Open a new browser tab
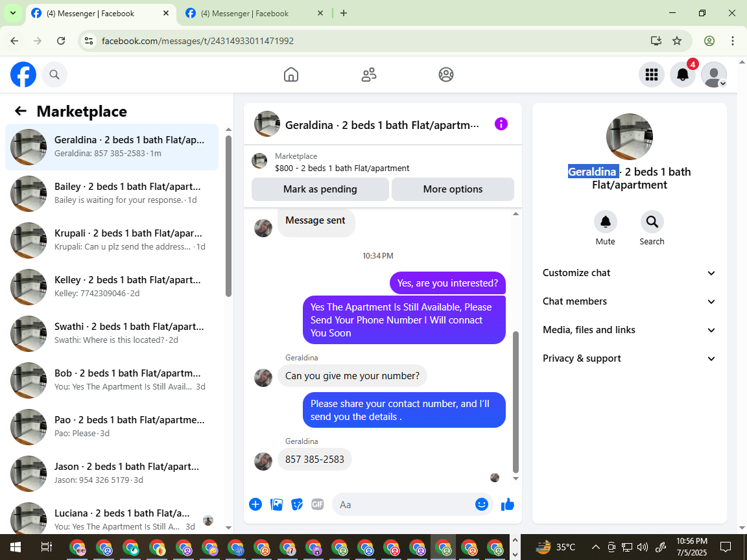Viewport: 747px width, 560px height. point(344,14)
